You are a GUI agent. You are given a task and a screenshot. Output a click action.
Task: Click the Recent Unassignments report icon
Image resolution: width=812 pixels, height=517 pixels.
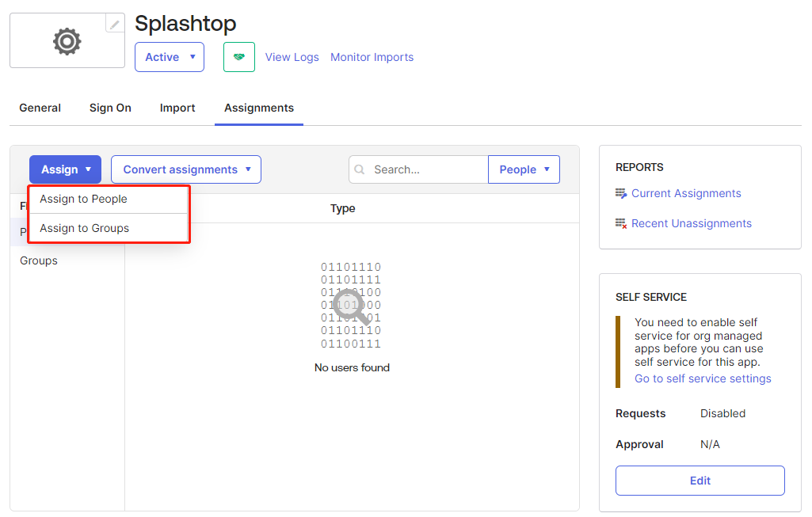621,223
